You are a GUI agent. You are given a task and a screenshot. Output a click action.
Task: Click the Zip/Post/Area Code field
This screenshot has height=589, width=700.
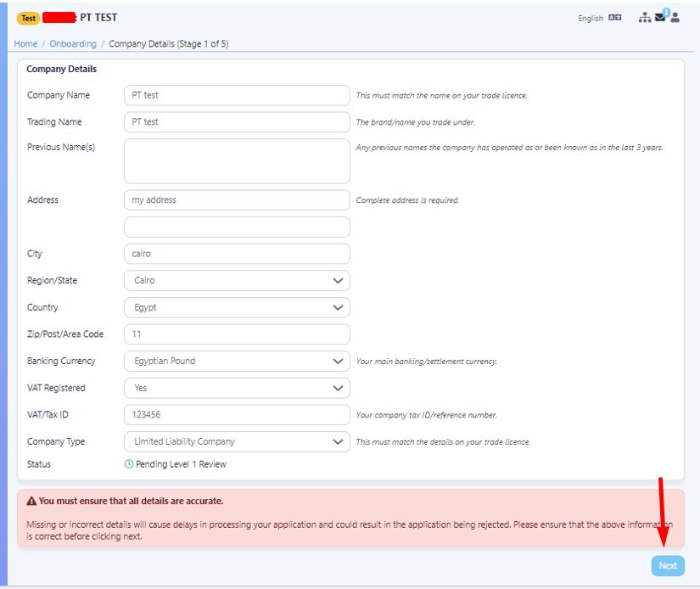click(x=237, y=334)
